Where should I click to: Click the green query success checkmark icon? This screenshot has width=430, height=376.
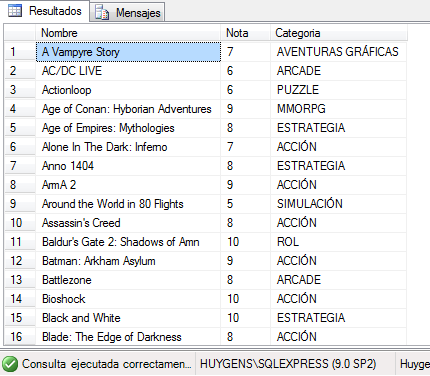[10, 364]
